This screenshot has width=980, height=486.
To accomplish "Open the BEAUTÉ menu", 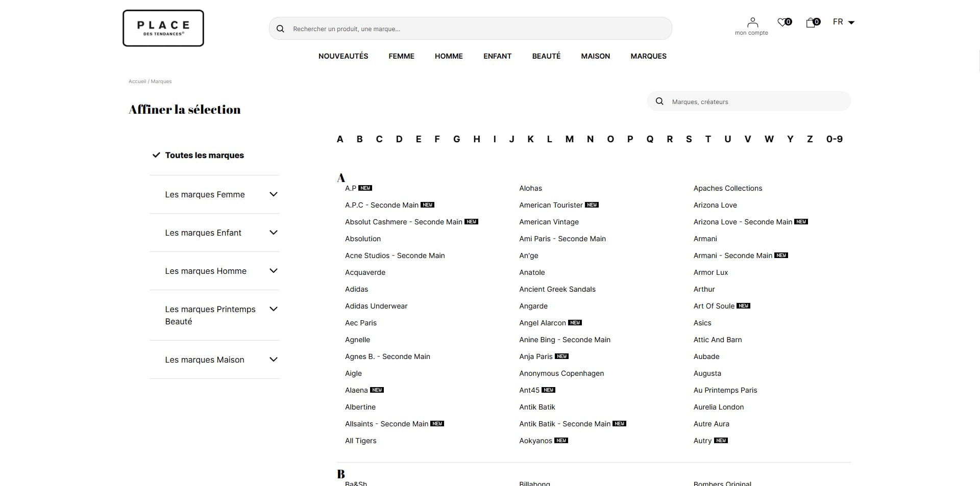I will tap(546, 56).
